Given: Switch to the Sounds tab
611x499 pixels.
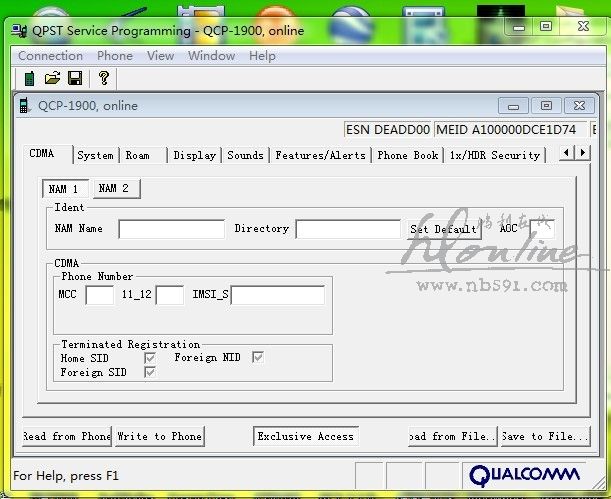Looking at the screenshot, I should (245, 155).
